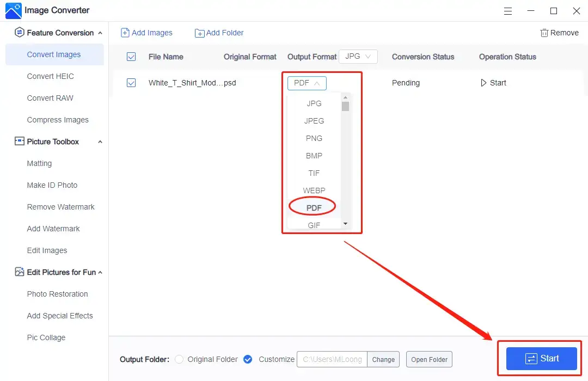
Task: Click the Add Folder icon
Action: click(200, 33)
